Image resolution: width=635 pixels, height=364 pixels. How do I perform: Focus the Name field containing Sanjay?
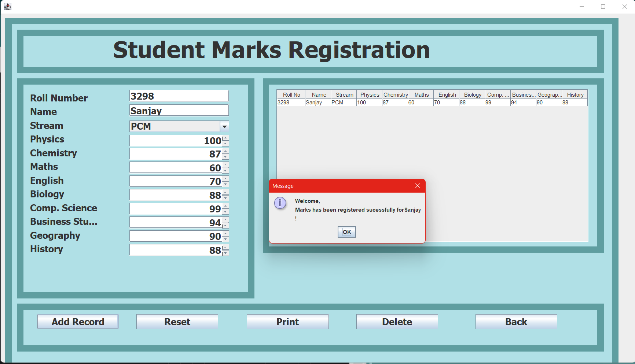179,111
